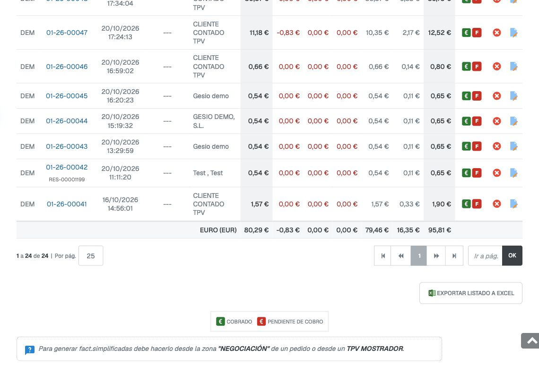Click the 'Por pág.' 25 field
The image size is (539, 392).
click(x=91, y=256)
